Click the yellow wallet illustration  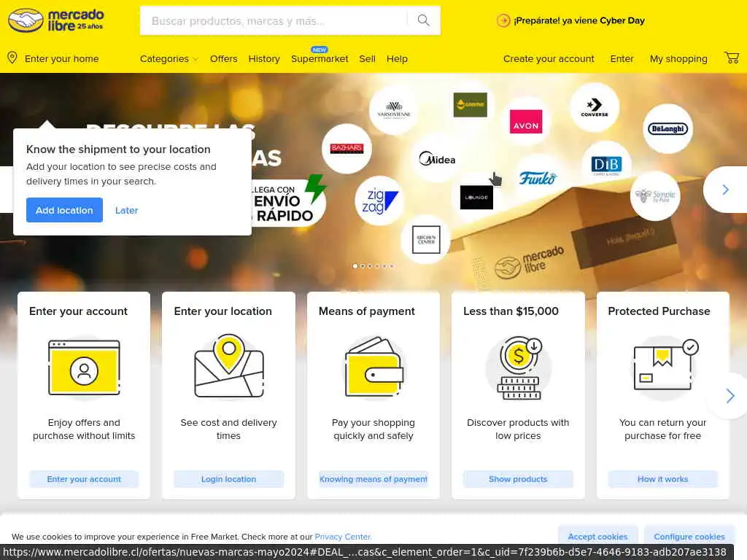point(373,367)
